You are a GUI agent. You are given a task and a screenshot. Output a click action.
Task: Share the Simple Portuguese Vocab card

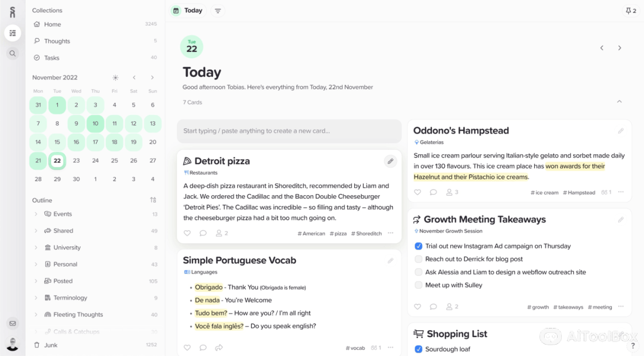219,348
